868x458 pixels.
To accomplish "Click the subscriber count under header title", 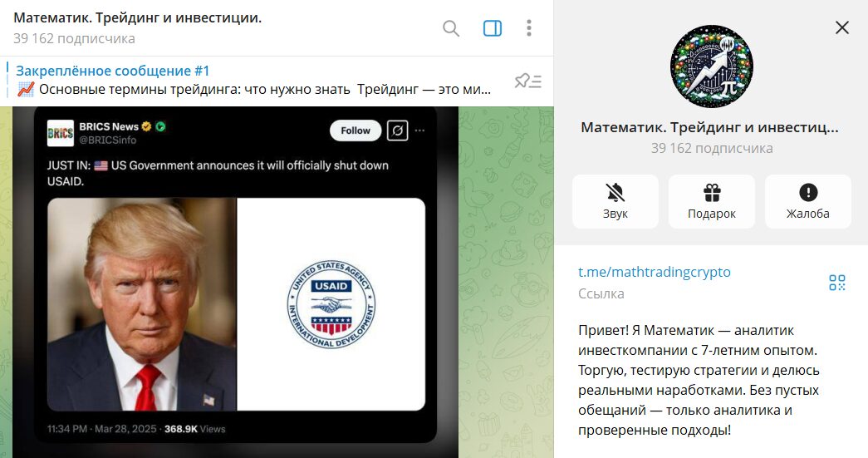I will [74, 39].
